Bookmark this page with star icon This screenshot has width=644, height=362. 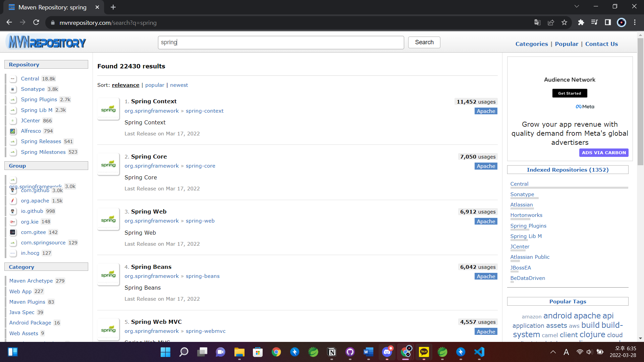(564, 22)
